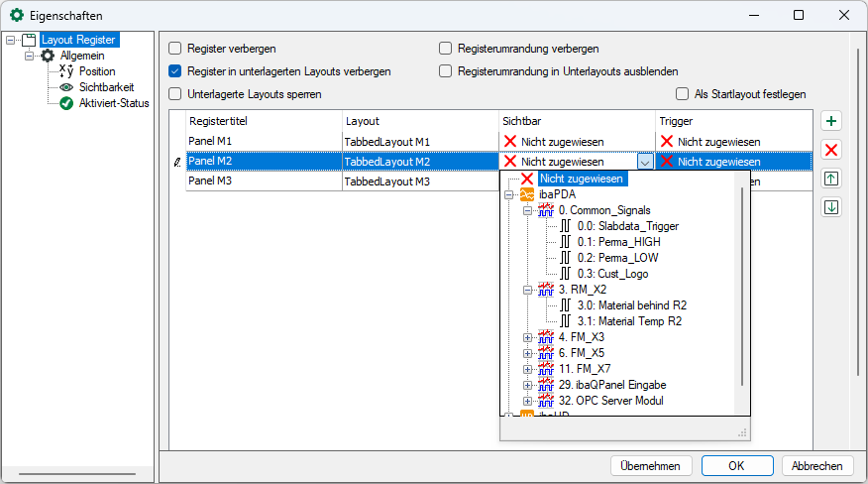This screenshot has height=484, width=868.
Task: Collapse the 0. Common_Signals tree node
Action: tap(527, 210)
